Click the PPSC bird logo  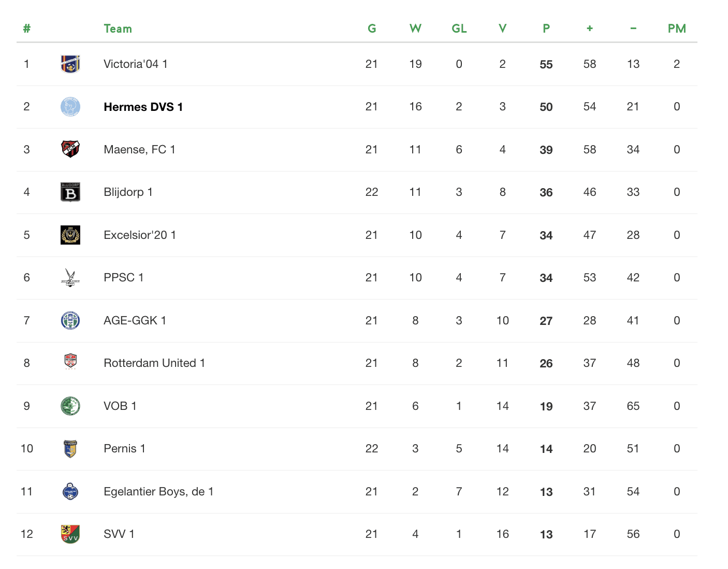click(x=70, y=278)
